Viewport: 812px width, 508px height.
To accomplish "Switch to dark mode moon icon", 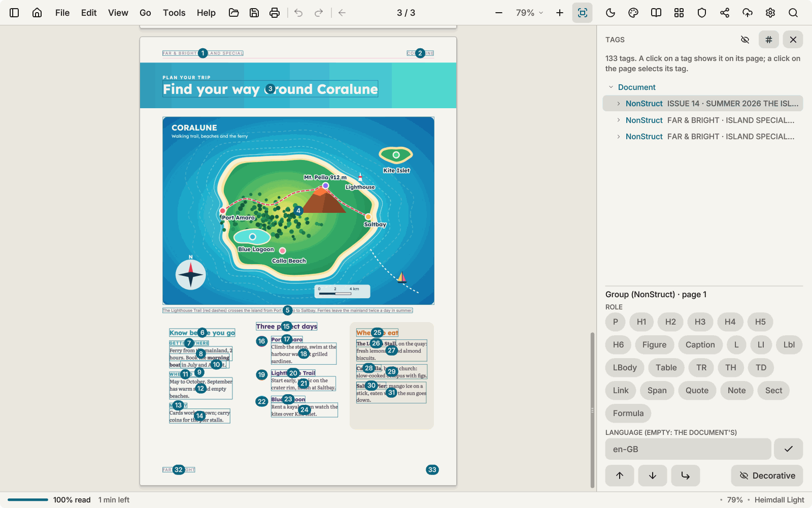I will (611, 13).
